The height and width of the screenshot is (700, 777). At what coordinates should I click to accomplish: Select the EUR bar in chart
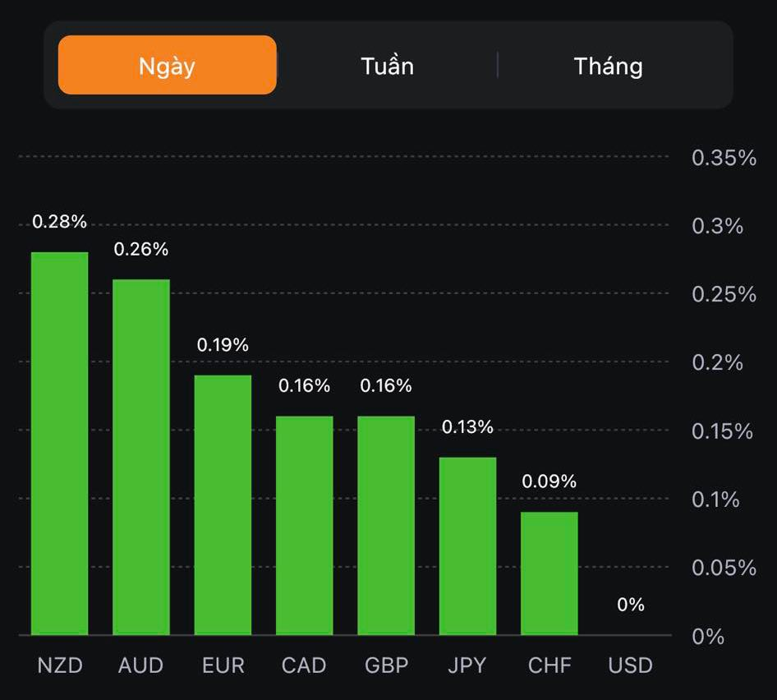click(223, 504)
